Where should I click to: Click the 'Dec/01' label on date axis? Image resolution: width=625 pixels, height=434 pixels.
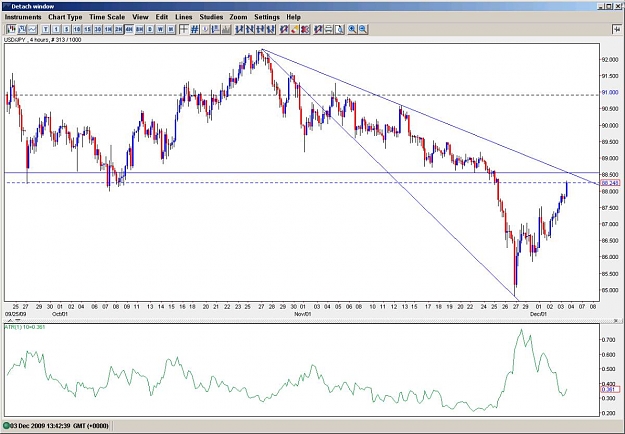point(539,314)
